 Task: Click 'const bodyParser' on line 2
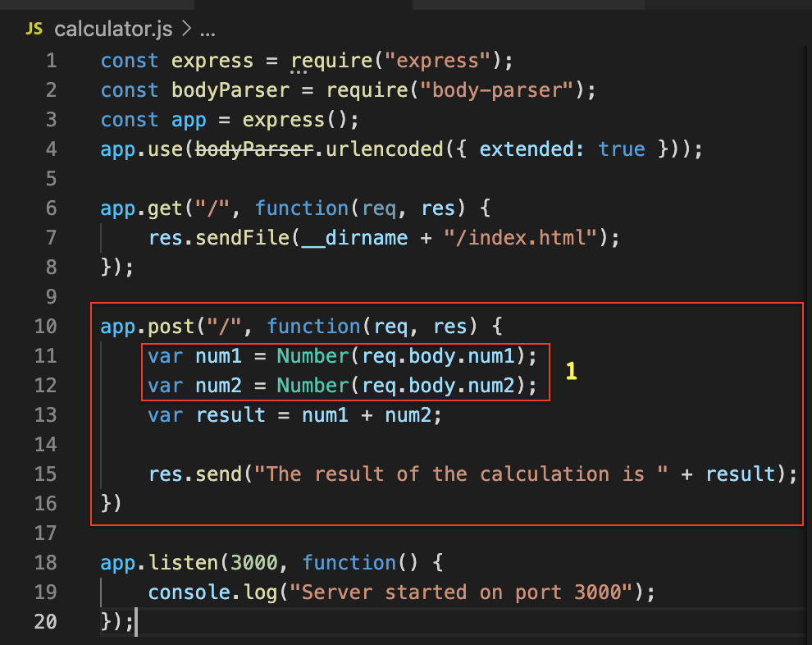194,90
